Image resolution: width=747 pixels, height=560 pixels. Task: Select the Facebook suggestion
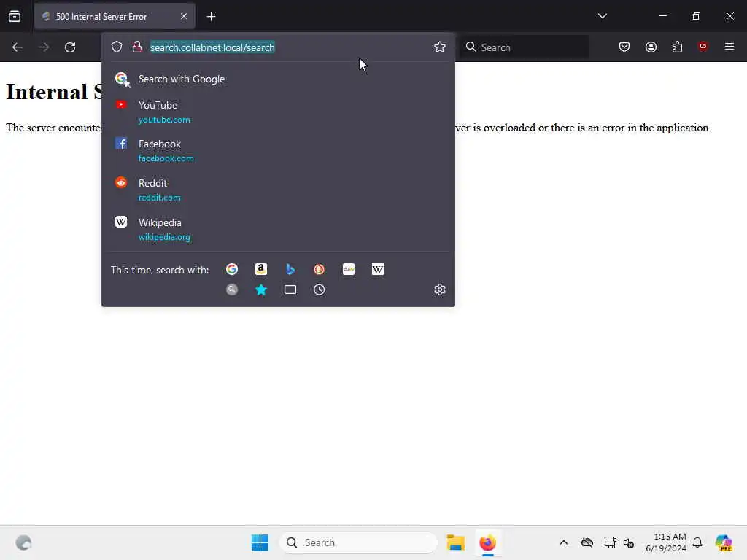(x=278, y=150)
